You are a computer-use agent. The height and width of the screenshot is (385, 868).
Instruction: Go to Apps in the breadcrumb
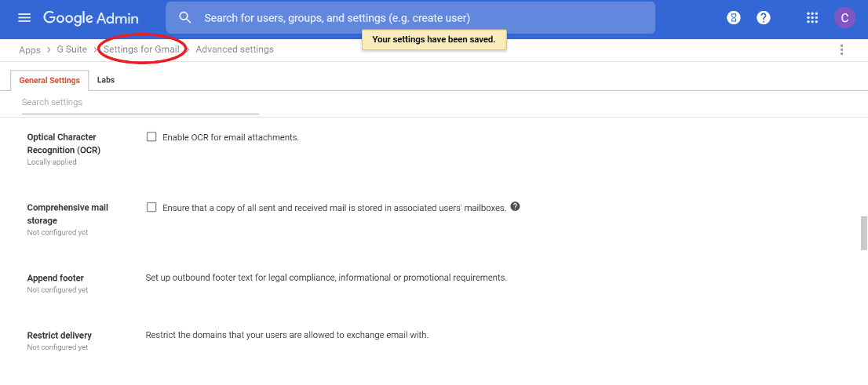[30, 49]
